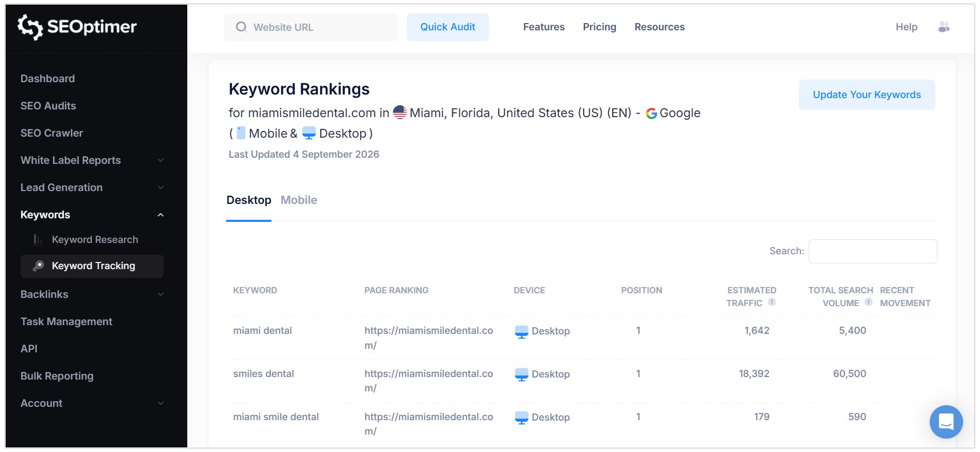Viewport: 980px width, 452px height.
Task: Open API in sidebar
Action: pos(29,349)
